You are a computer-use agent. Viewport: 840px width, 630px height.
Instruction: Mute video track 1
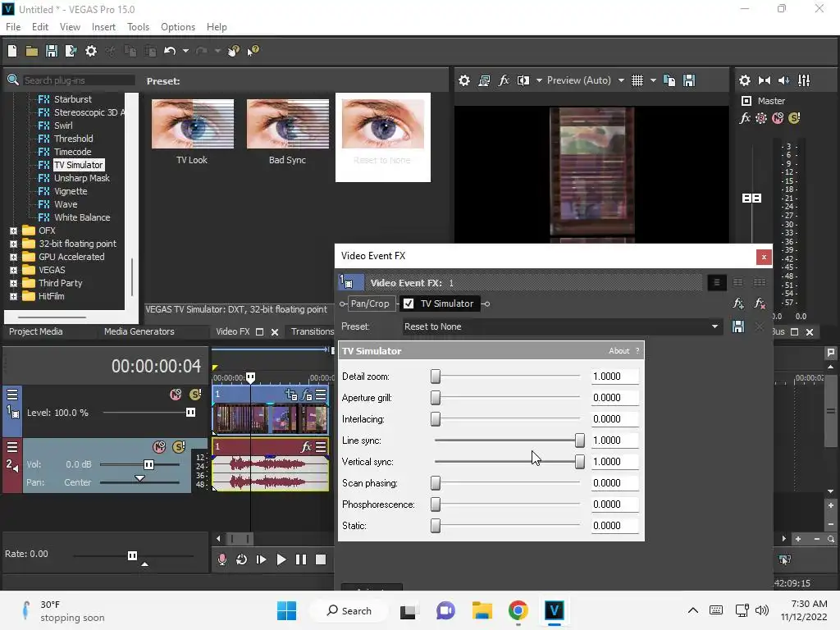point(176,395)
